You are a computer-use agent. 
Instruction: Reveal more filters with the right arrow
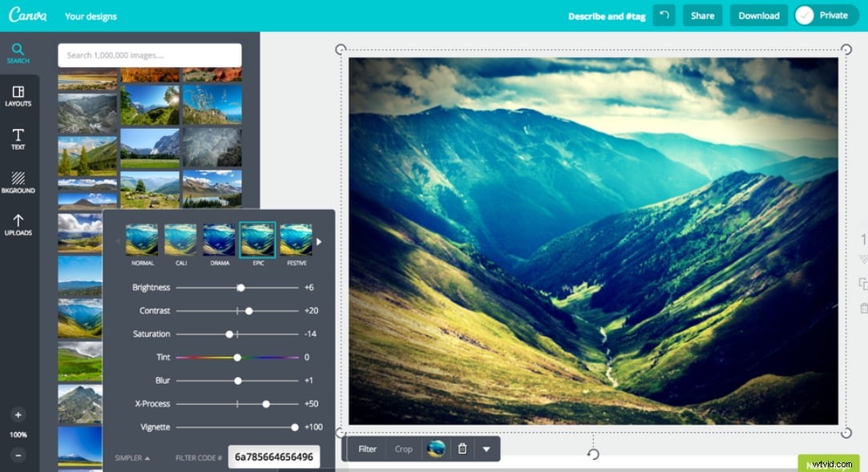pos(319,240)
